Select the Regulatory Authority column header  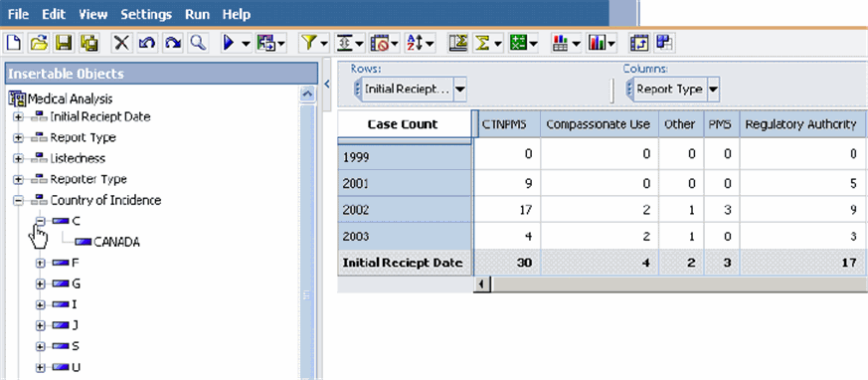point(801,124)
